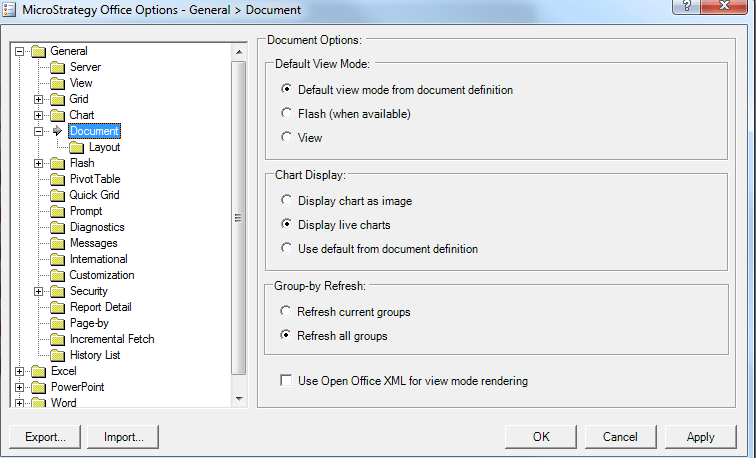Open the Diagnostics options page

[97, 227]
